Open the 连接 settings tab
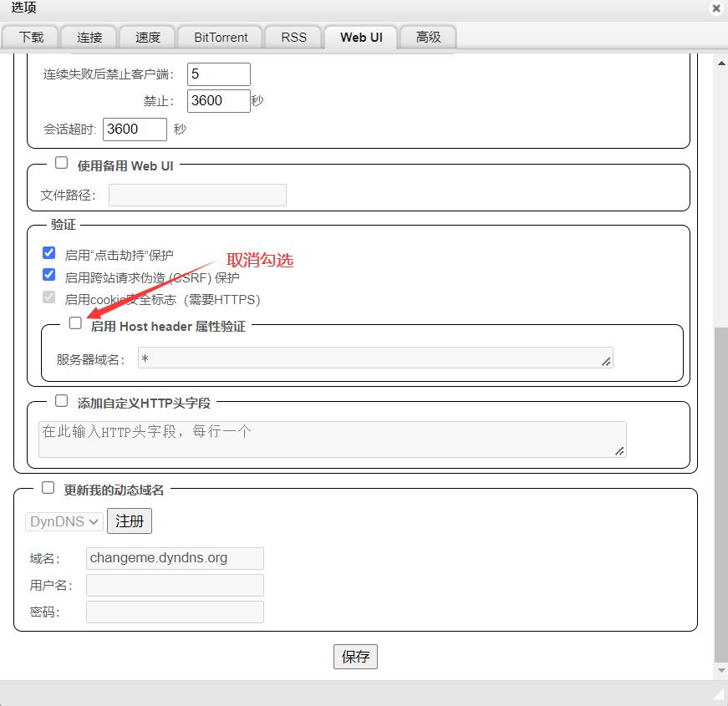This screenshot has height=706, width=728. tap(89, 37)
